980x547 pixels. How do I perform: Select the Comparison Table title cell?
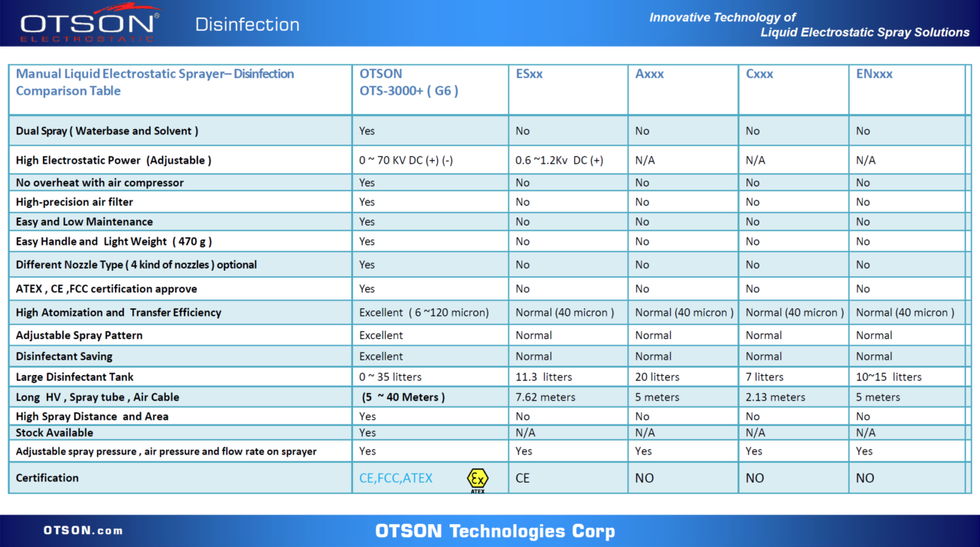[x=155, y=83]
